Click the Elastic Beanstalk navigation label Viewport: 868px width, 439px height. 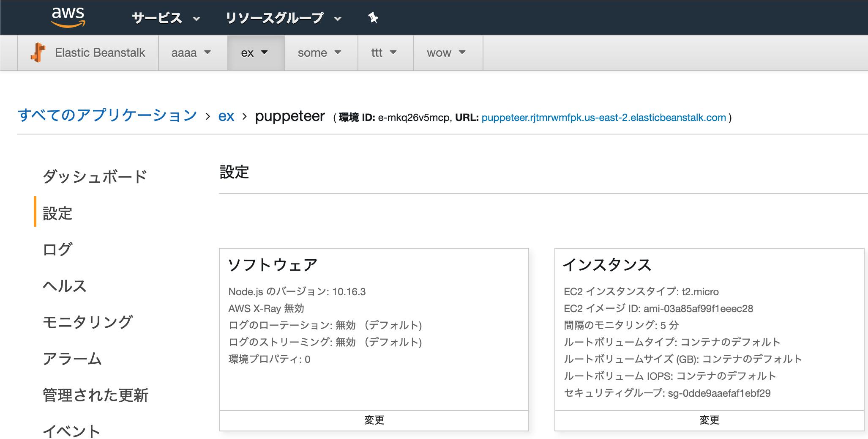coord(100,53)
